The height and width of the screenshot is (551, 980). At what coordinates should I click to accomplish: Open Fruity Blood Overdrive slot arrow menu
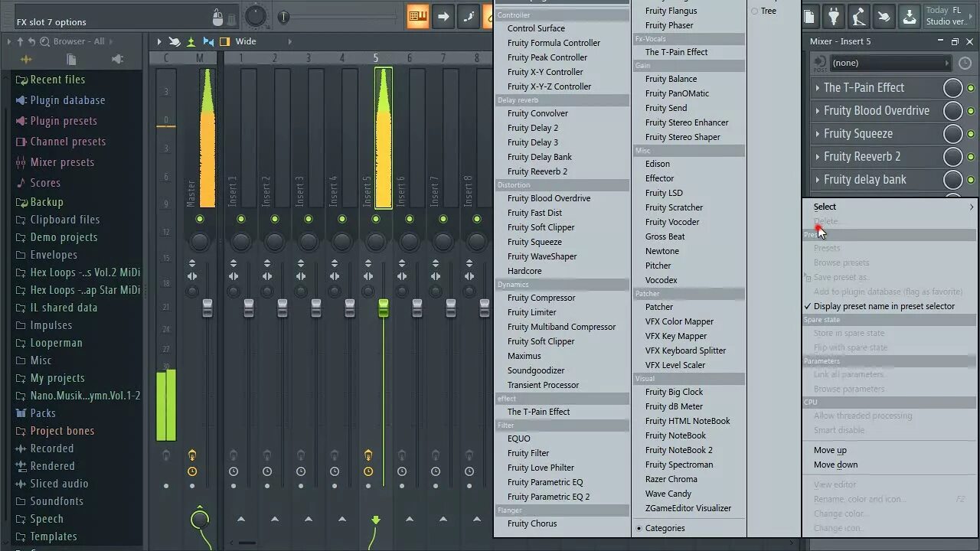point(818,111)
